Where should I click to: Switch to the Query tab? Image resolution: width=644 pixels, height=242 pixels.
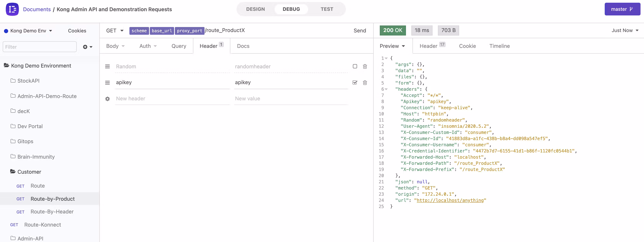coord(179,46)
